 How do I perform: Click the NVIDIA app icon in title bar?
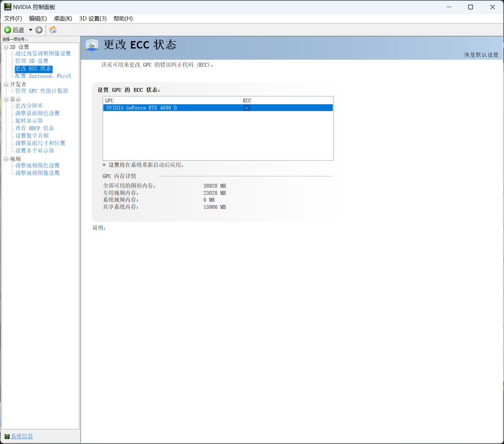click(x=7, y=7)
